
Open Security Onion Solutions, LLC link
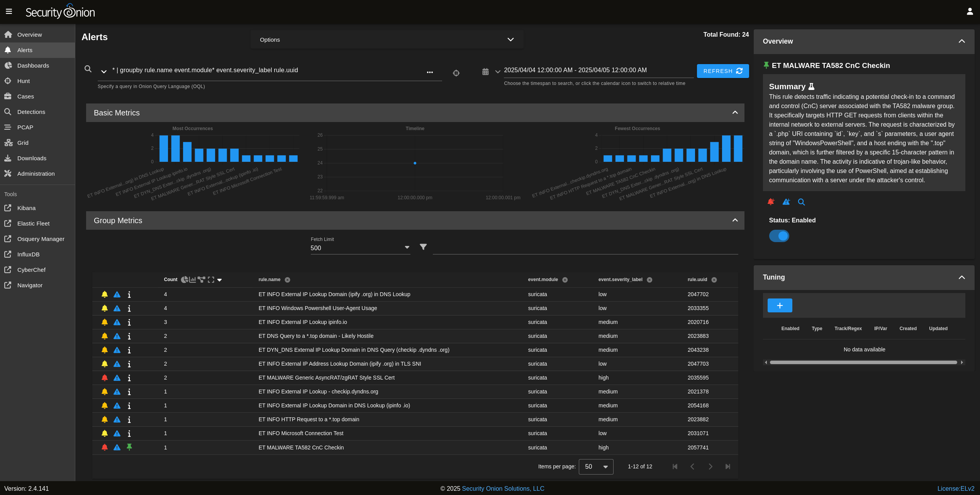(x=503, y=488)
